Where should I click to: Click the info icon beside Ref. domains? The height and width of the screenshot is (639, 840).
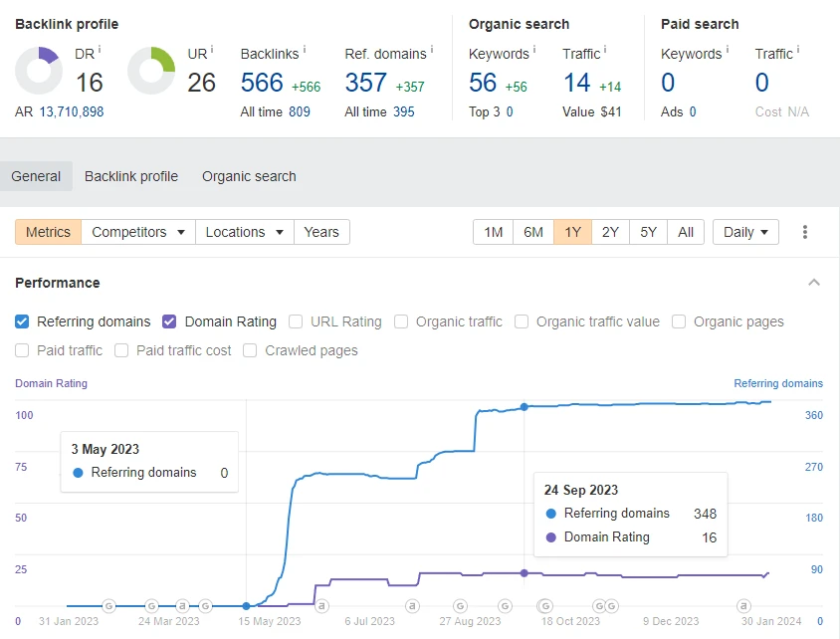[x=432, y=50]
